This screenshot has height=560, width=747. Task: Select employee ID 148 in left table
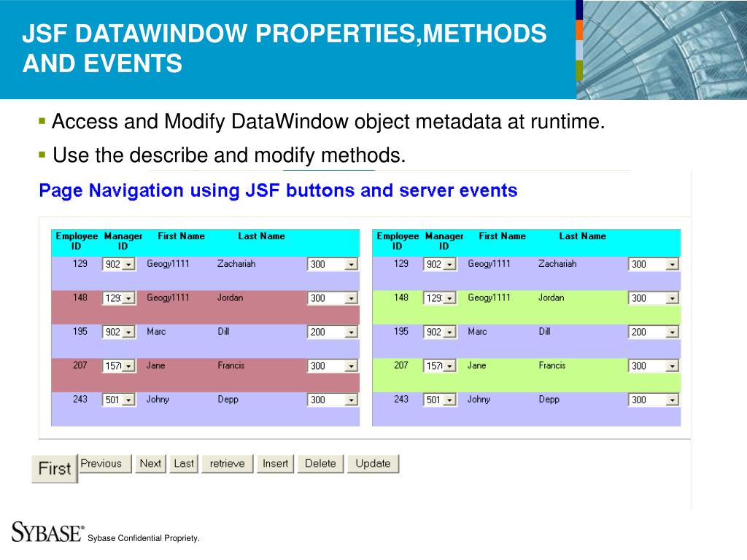pos(80,297)
